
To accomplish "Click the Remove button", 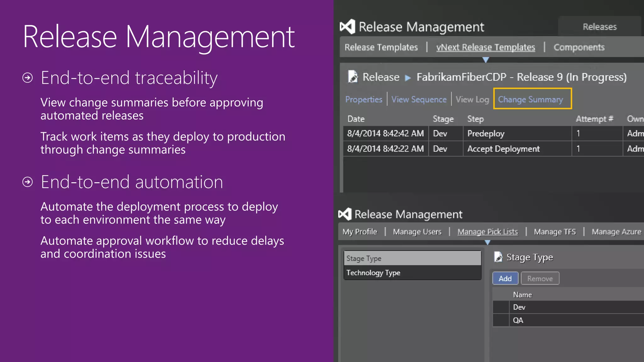I will coord(540,278).
